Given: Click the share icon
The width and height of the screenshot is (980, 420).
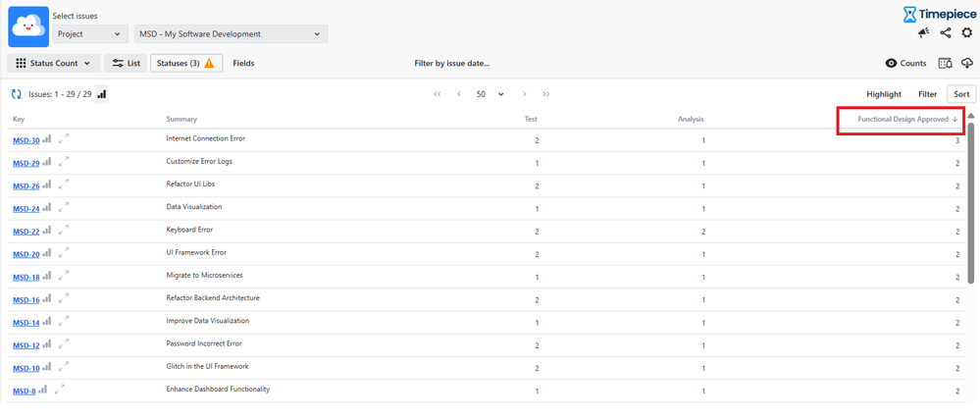Looking at the screenshot, I should (x=946, y=33).
